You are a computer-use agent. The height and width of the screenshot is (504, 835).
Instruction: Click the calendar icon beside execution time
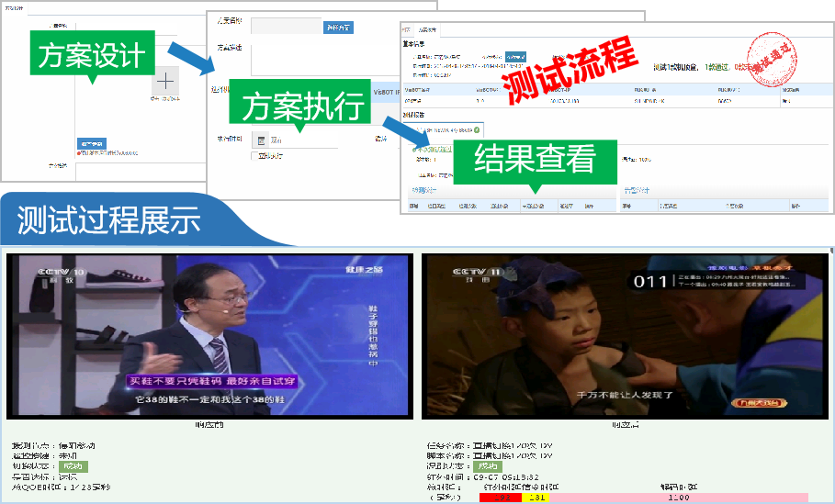(x=260, y=140)
